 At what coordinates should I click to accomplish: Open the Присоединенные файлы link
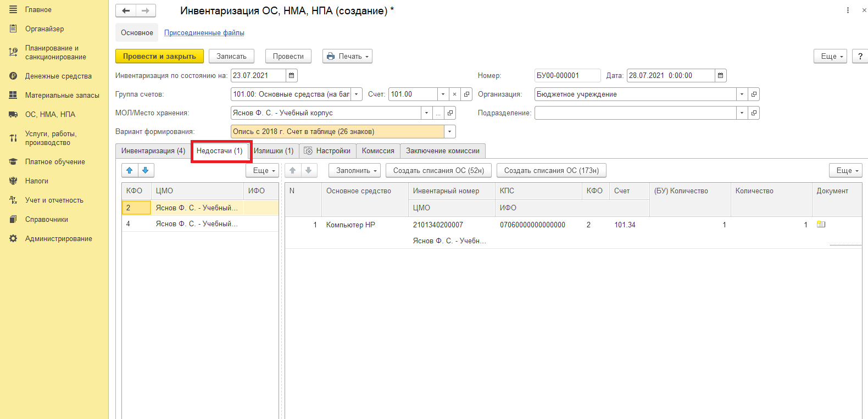point(204,33)
